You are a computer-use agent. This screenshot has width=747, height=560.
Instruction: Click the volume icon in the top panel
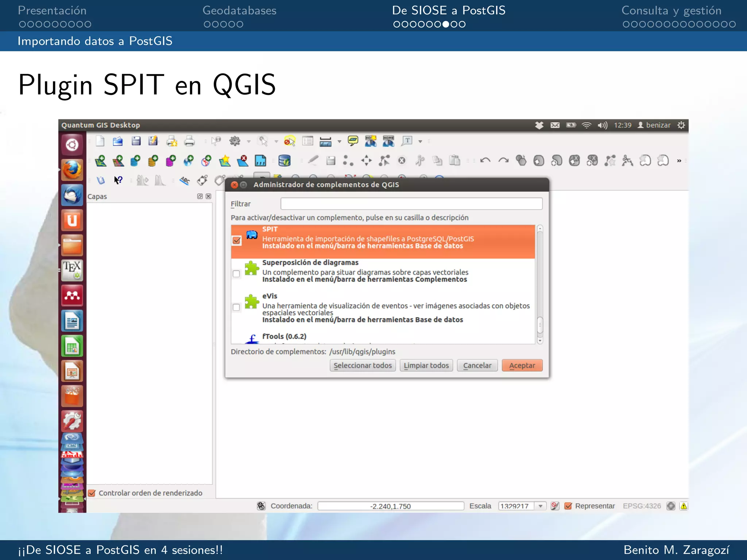tap(602, 125)
